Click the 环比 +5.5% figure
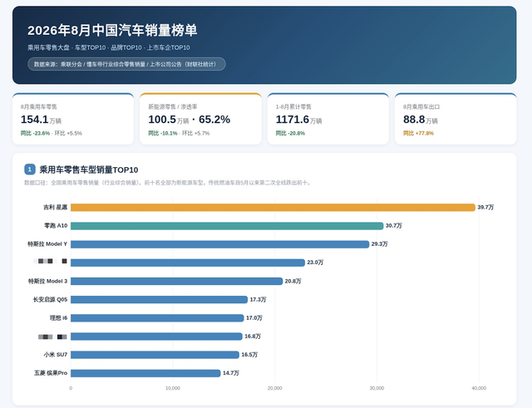The height and width of the screenshot is (408, 532). pos(68,133)
